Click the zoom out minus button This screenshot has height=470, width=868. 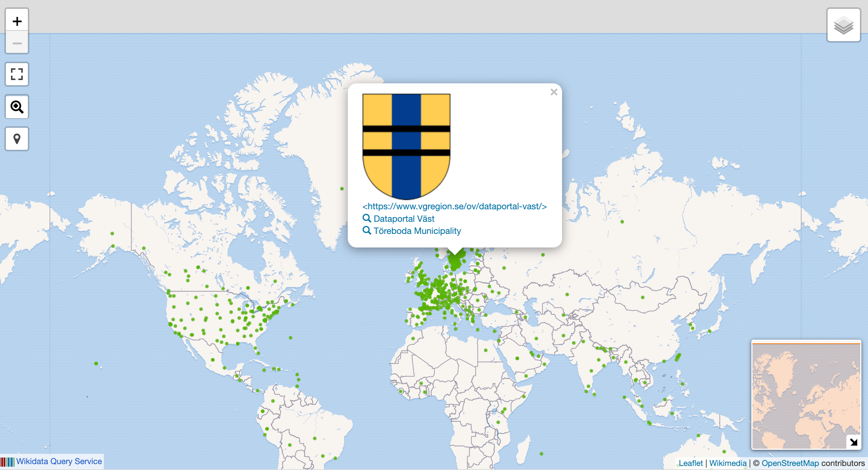pyautogui.click(x=17, y=43)
